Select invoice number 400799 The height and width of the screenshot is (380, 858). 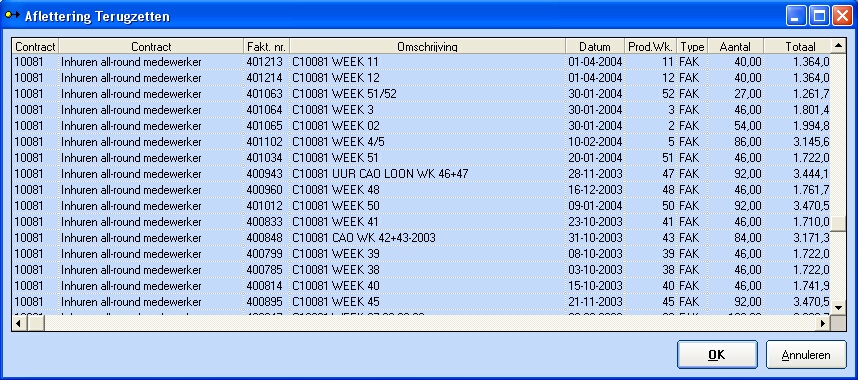click(x=264, y=254)
